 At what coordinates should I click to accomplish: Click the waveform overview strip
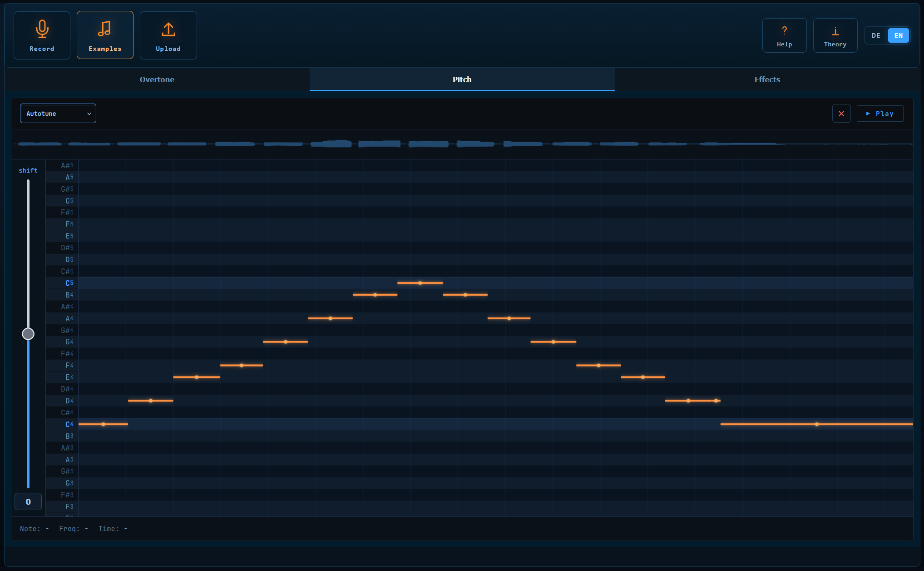pyautogui.click(x=462, y=144)
